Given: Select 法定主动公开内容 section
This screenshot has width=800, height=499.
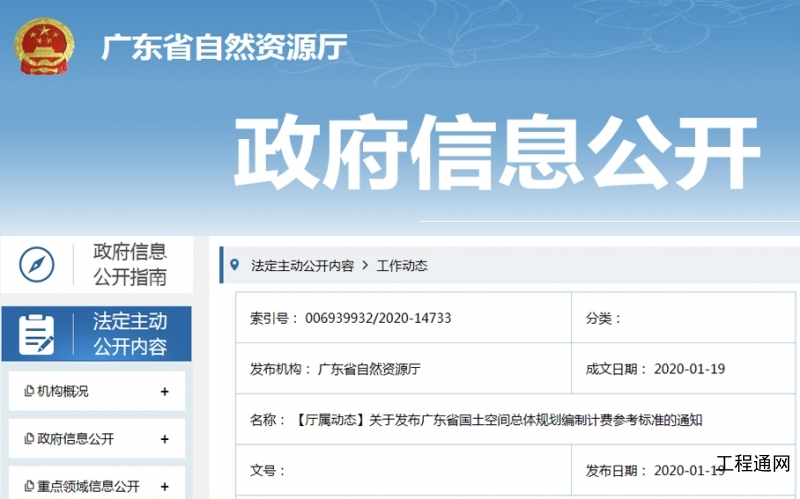Looking at the screenshot, I should [97, 334].
